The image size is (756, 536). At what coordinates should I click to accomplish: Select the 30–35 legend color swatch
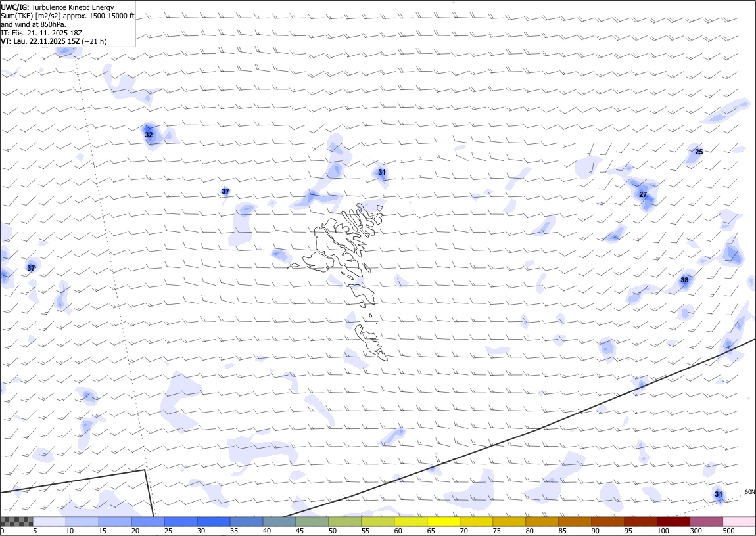(214, 522)
